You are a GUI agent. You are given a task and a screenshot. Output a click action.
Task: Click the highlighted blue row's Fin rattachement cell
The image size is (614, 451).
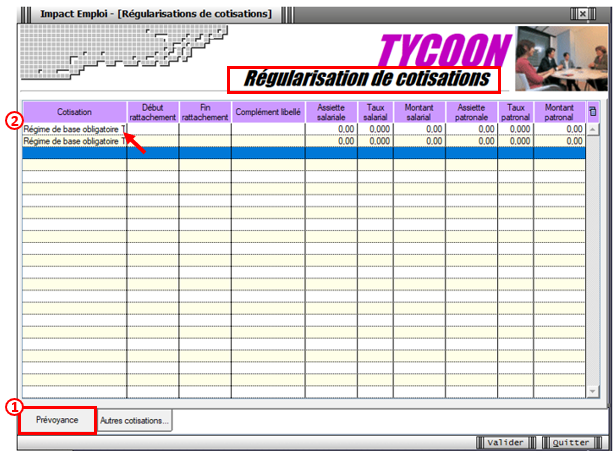coord(205,153)
